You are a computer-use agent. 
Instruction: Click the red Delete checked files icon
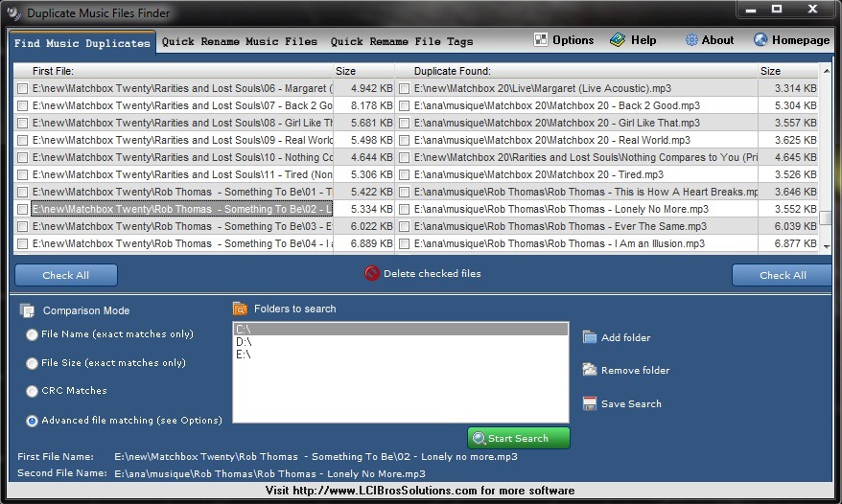tap(372, 274)
